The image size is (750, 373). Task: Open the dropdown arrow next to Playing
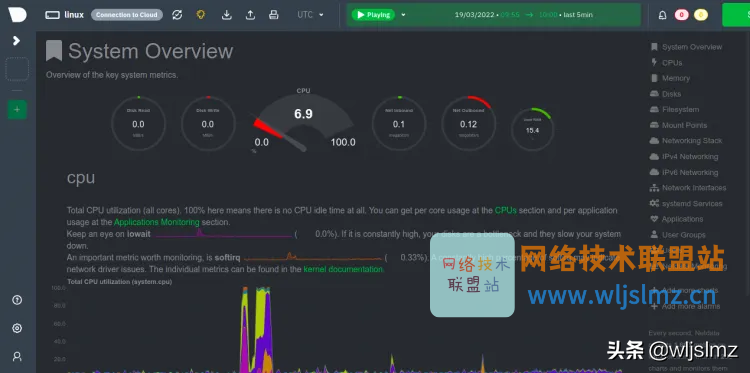tap(403, 15)
